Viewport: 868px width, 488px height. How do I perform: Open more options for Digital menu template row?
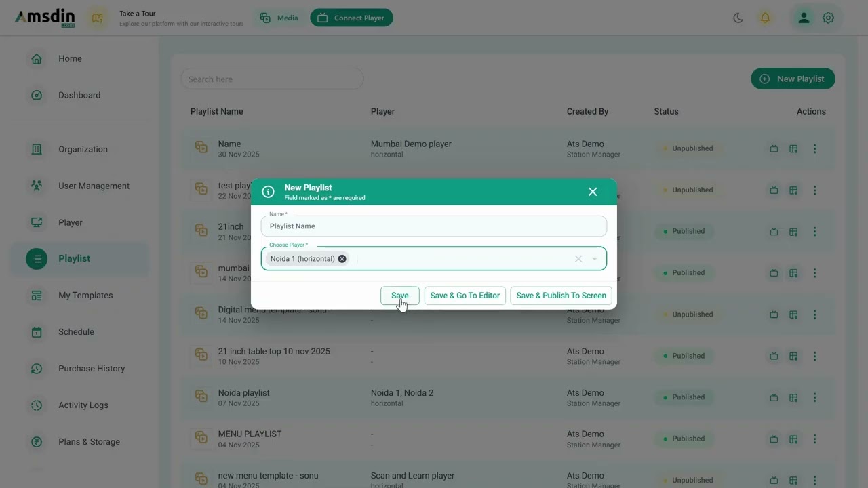point(815,314)
